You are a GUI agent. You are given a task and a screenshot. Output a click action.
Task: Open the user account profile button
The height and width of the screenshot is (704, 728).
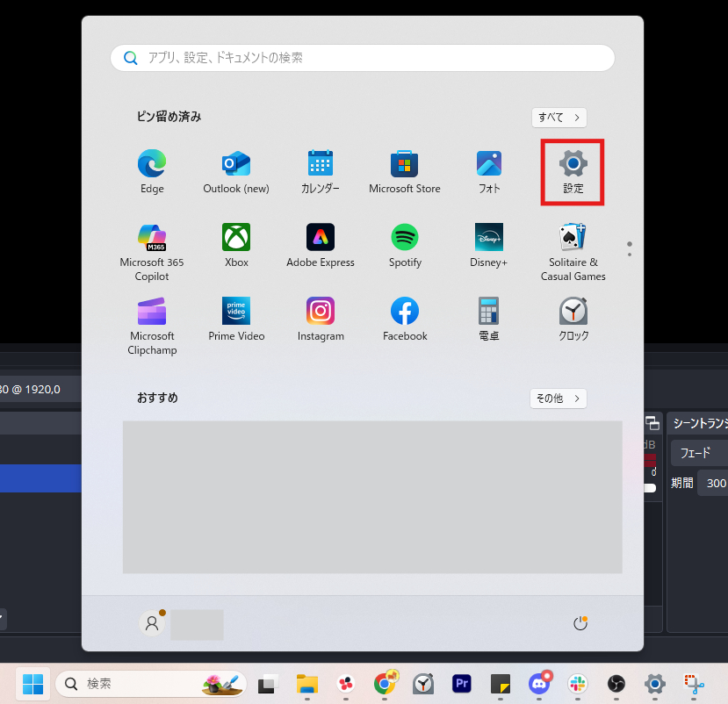click(x=152, y=622)
